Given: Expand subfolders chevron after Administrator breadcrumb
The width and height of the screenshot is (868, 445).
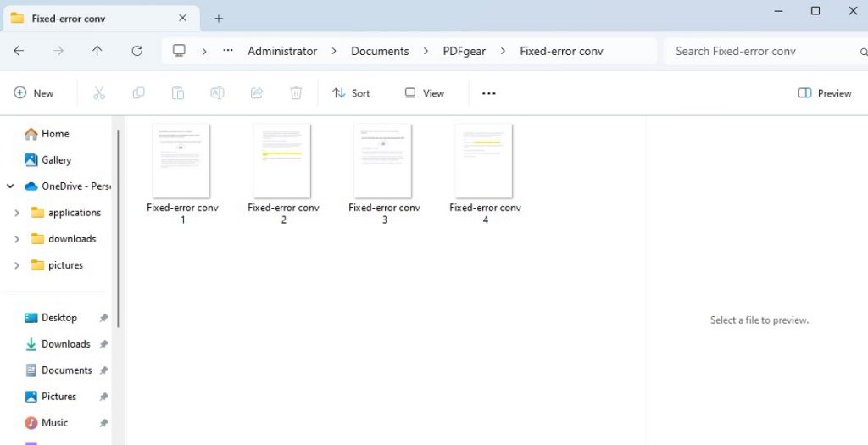Looking at the screenshot, I should 334,51.
